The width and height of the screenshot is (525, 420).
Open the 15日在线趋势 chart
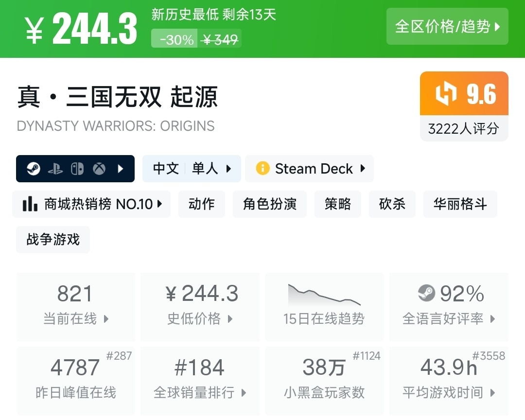[x=324, y=306]
